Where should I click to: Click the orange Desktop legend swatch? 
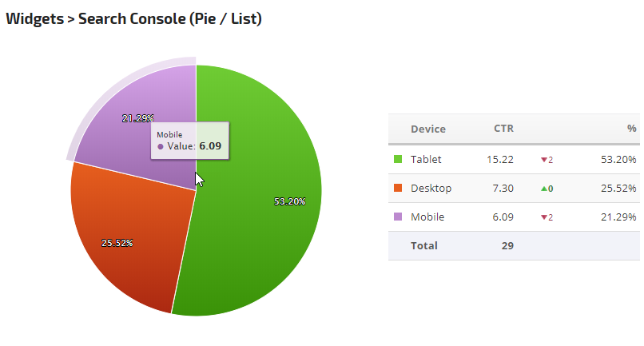(399, 189)
